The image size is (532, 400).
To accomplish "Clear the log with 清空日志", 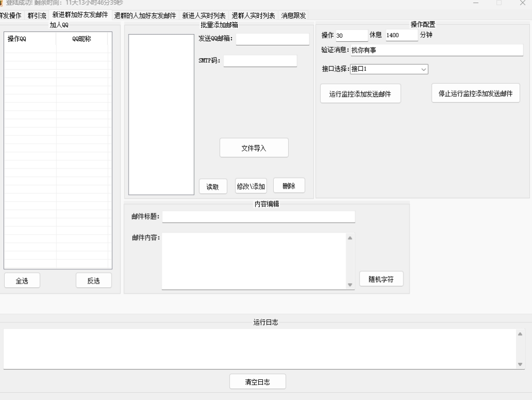I will pos(257,382).
